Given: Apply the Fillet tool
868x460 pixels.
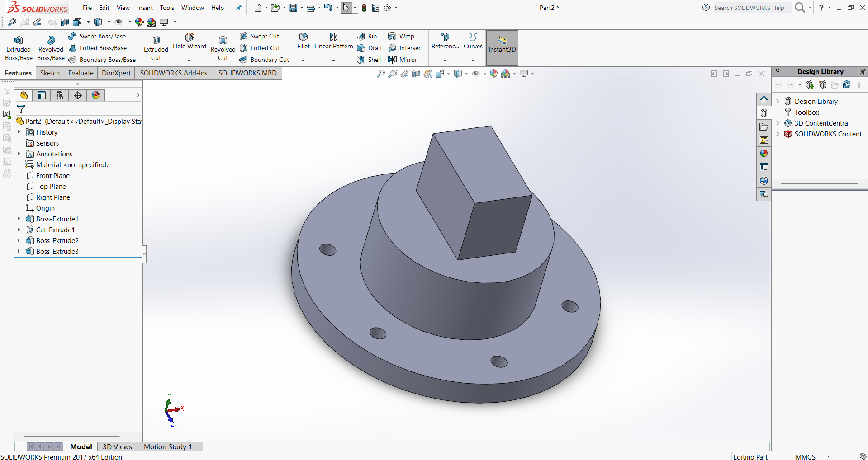Looking at the screenshot, I should (304, 41).
